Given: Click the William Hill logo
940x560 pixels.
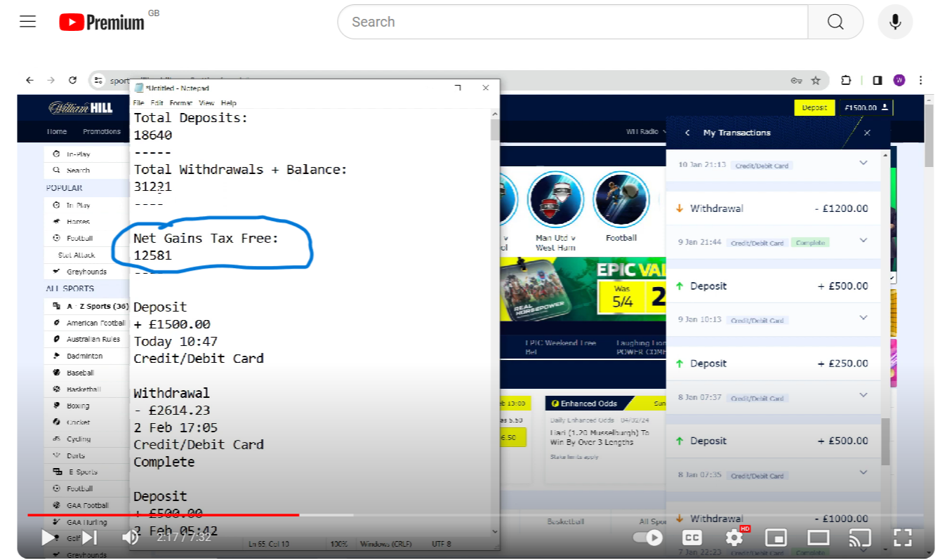Looking at the screenshot, I should click(81, 107).
